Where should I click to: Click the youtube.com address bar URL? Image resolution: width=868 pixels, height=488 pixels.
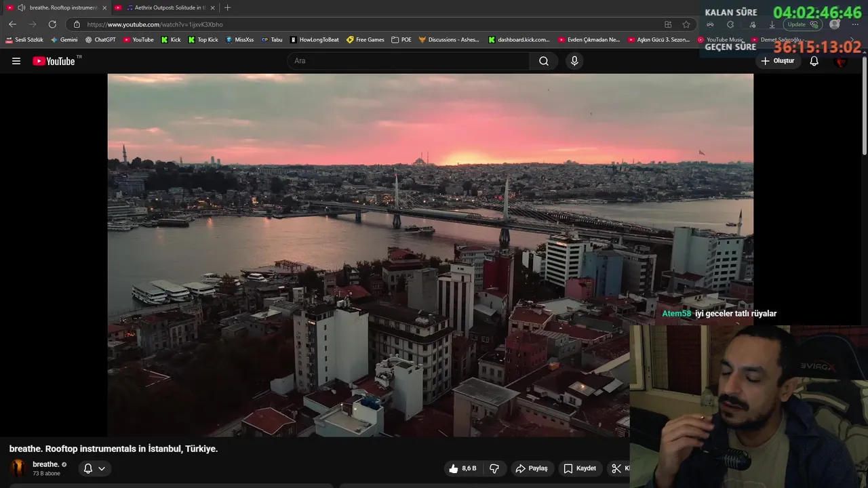pyautogui.click(x=155, y=24)
